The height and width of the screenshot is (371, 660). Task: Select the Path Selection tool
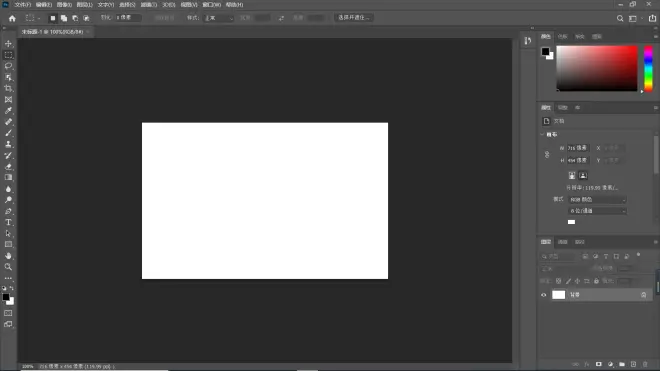coord(8,234)
